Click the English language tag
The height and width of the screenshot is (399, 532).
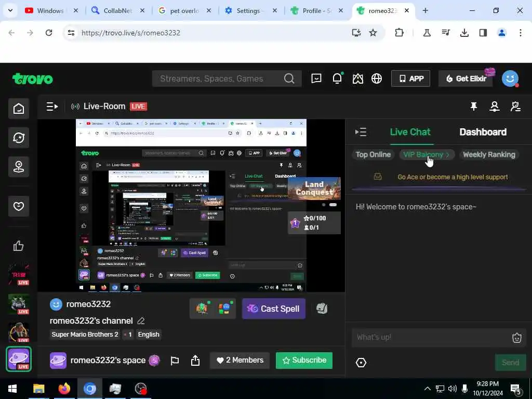click(x=149, y=335)
